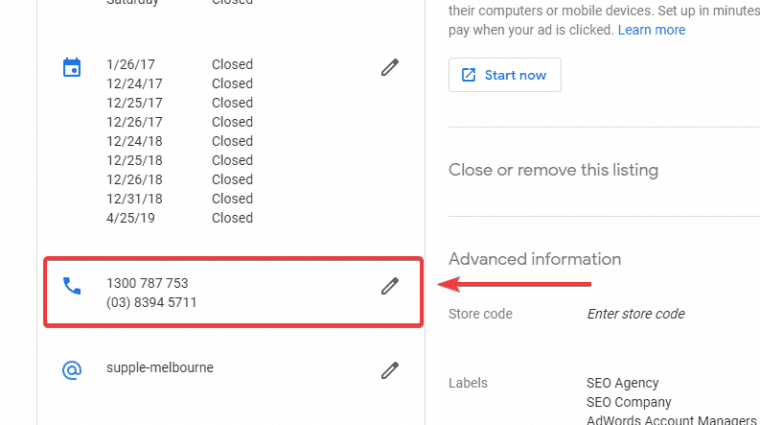The height and width of the screenshot is (425, 760).
Task: Click the external-link icon in Start now
Action: tap(468, 75)
